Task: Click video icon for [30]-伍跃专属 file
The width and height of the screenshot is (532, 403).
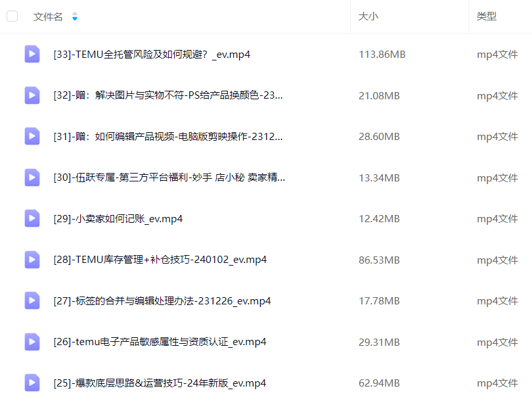Action: tap(32, 178)
